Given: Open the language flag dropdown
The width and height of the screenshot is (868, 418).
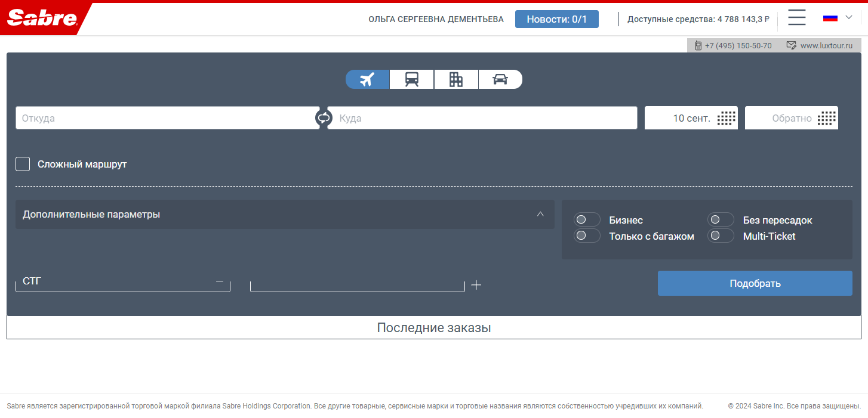Looking at the screenshot, I should pos(838,18).
